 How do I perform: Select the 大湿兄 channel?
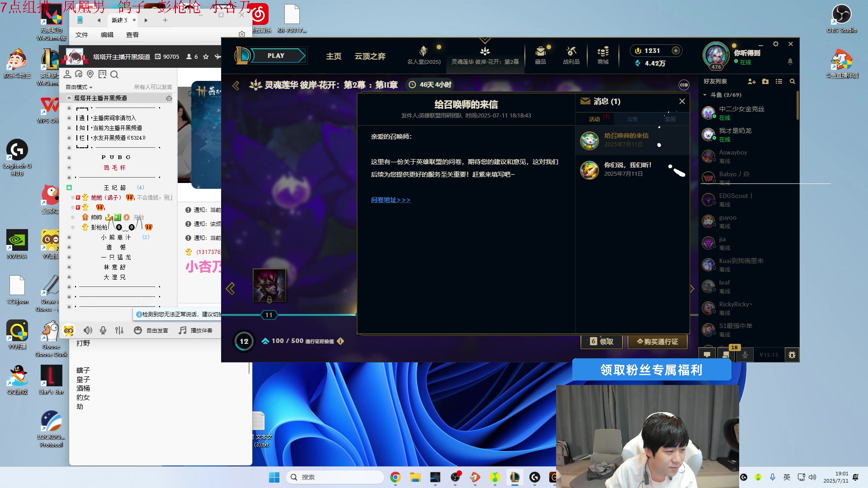coord(115,277)
